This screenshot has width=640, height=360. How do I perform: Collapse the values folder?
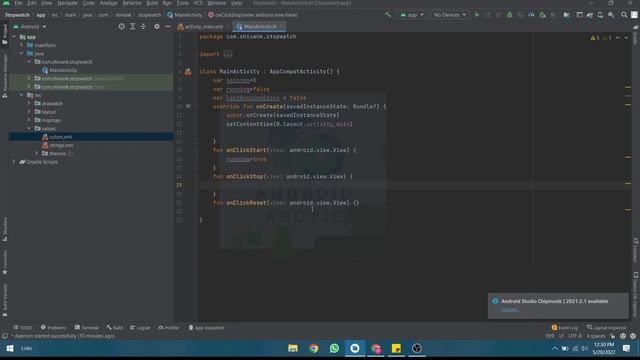[29, 129]
